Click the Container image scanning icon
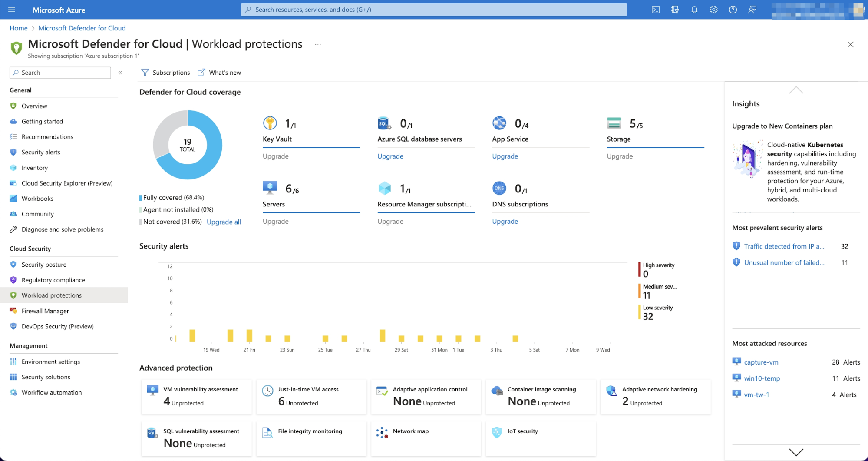The image size is (868, 461). click(x=497, y=391)
